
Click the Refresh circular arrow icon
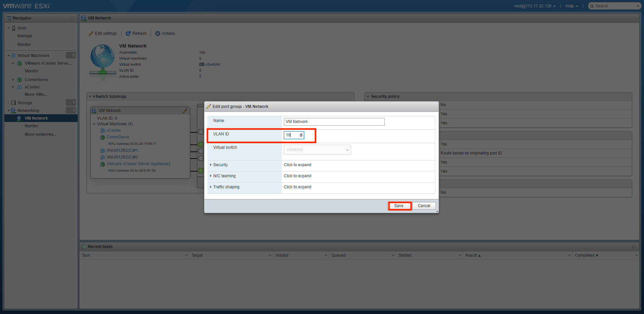tap(128, 34)
